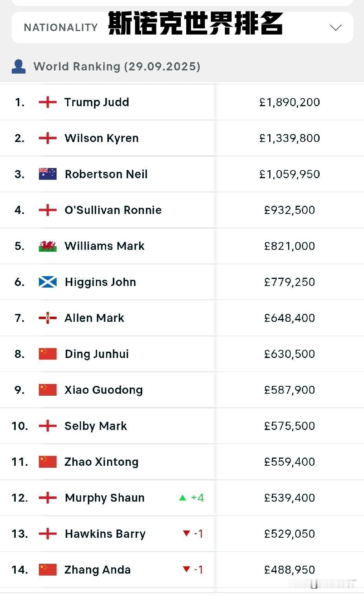Click Scotland flag beside Higgins John
Image resolution: width=364 pixels, height=596 pixels.
tap(48, 282)
